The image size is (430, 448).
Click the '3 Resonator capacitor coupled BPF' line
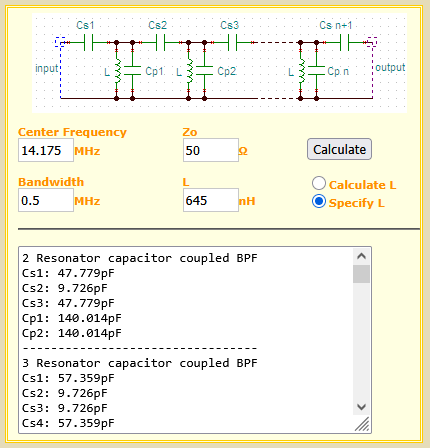point(140,363)
